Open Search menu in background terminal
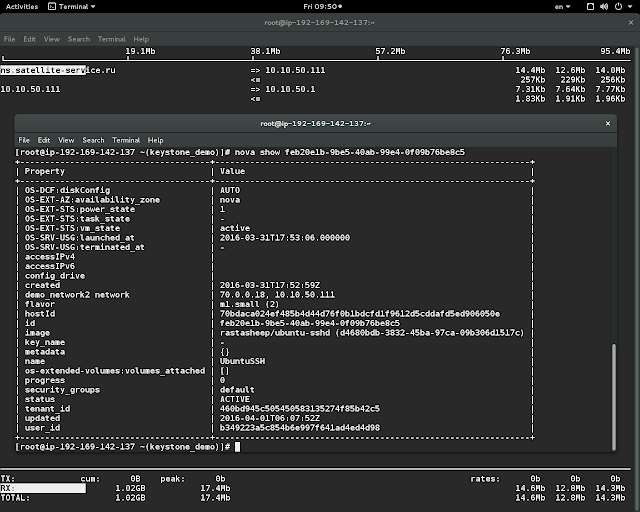Screen dimensions: 640x512 pos(79,39)
